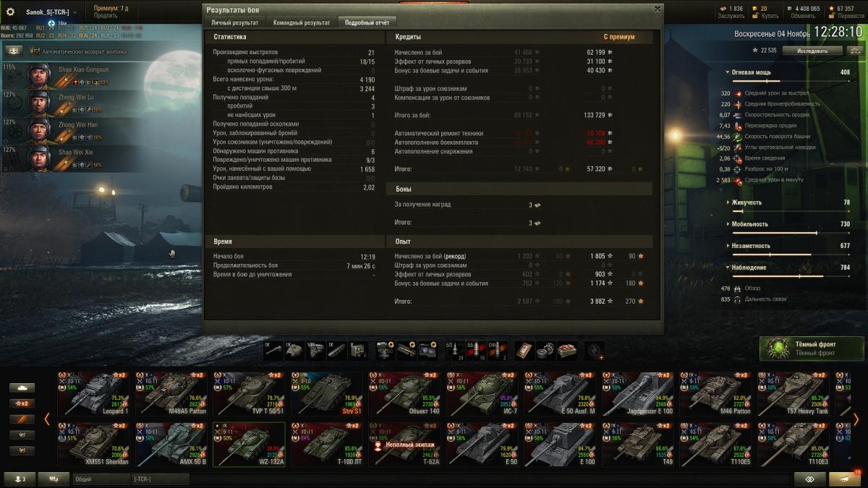This screenshot has width=868, height=488.
Task: Click the gun module slot in equipment bar
Action: [273, 349]
